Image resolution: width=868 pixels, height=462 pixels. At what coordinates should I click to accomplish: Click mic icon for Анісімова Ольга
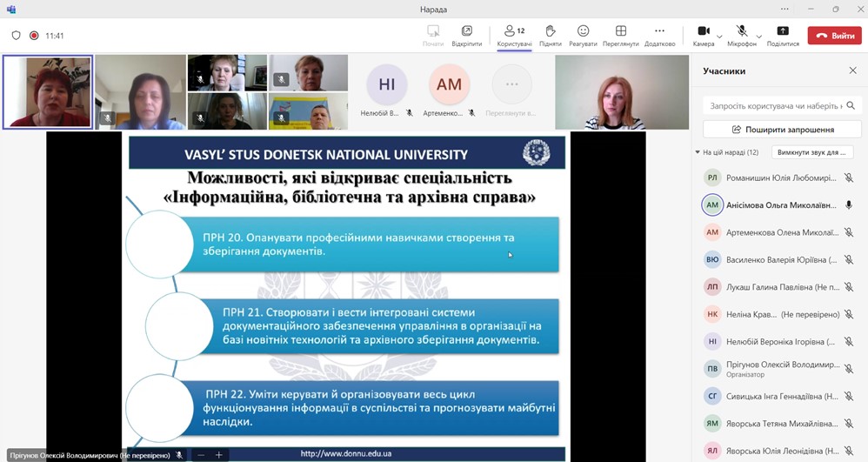[x=849, y=205]
